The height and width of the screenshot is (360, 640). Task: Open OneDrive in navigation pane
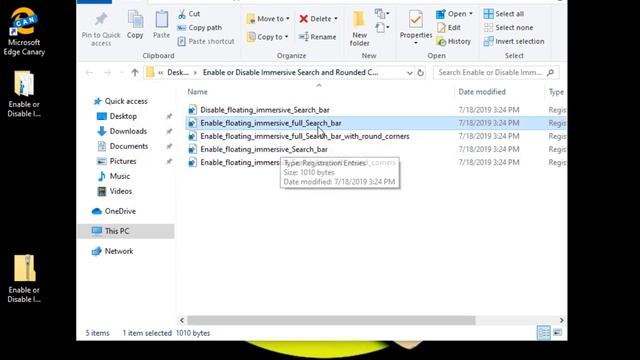tap(120, 211)
